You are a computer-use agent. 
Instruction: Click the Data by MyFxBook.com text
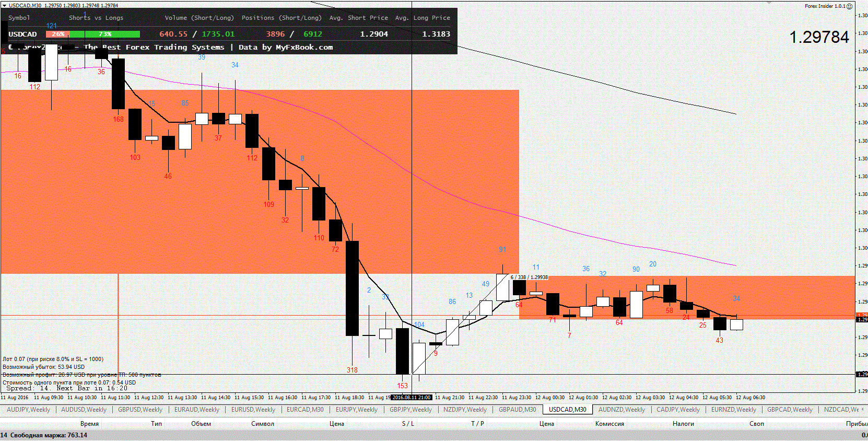tap(286, 47)
